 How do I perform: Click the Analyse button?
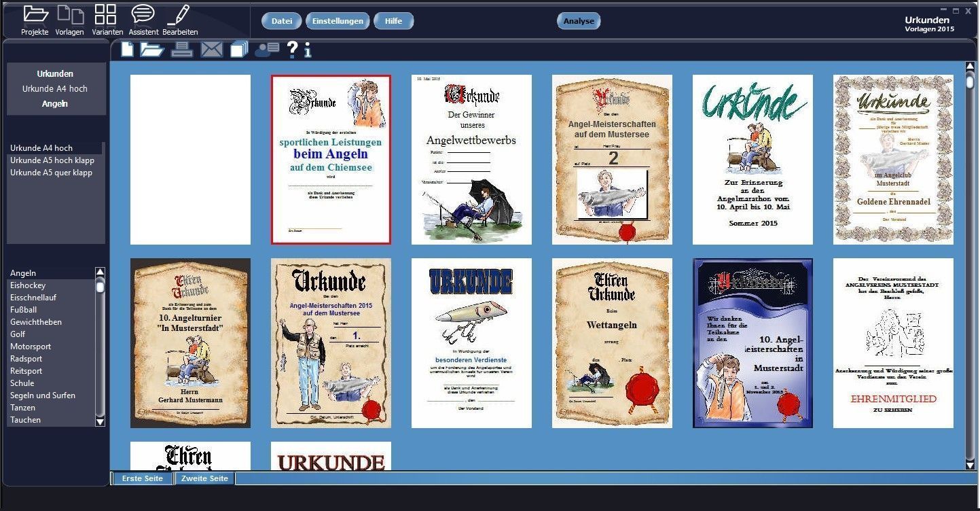tap(579, 21)
